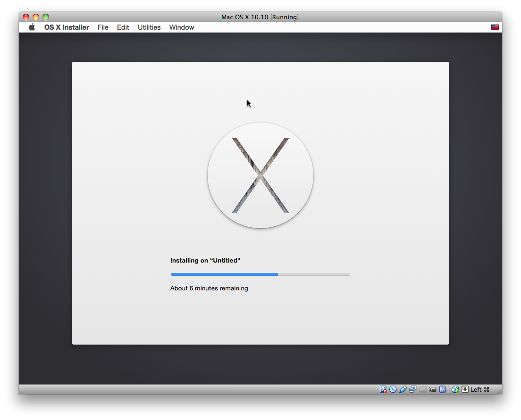Viewport: 521px width, 420px height.
Task: Click the 'Left ⌘' host key label
Action: [480, 389]
